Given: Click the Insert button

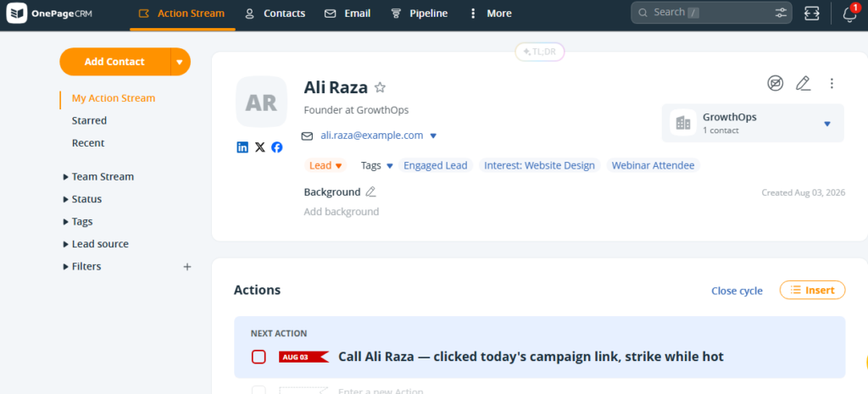Looking at the screenshot, I should [x=812, y=290].
